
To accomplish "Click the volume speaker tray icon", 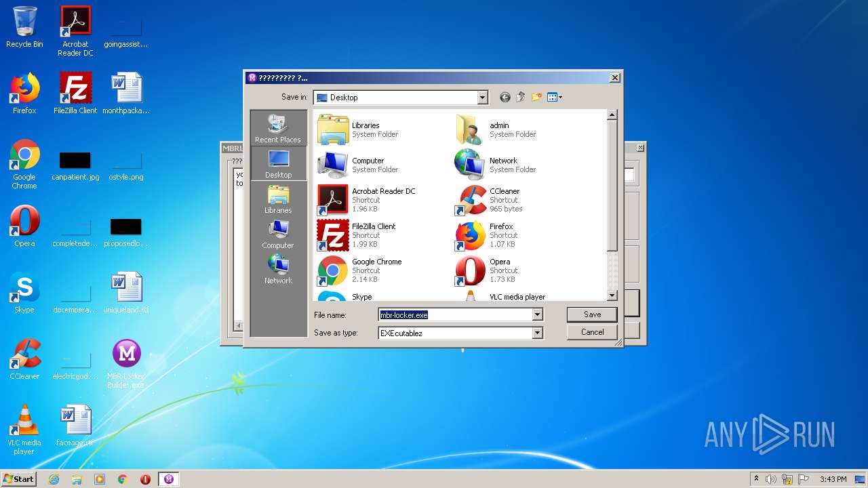I will [771, 479].
